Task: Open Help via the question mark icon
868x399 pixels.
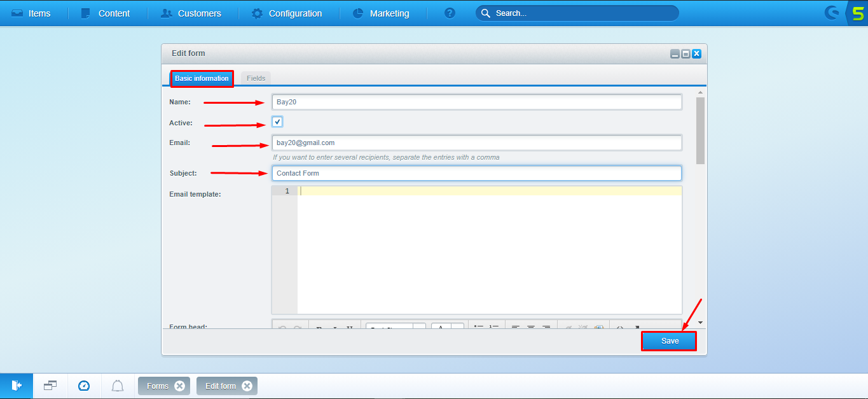Action: pos(450,13)
